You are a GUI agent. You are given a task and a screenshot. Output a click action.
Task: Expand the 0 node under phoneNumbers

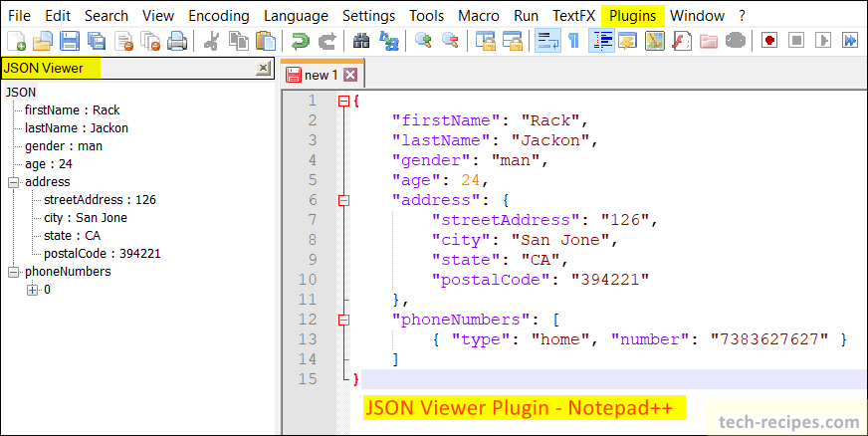[32, 290]
